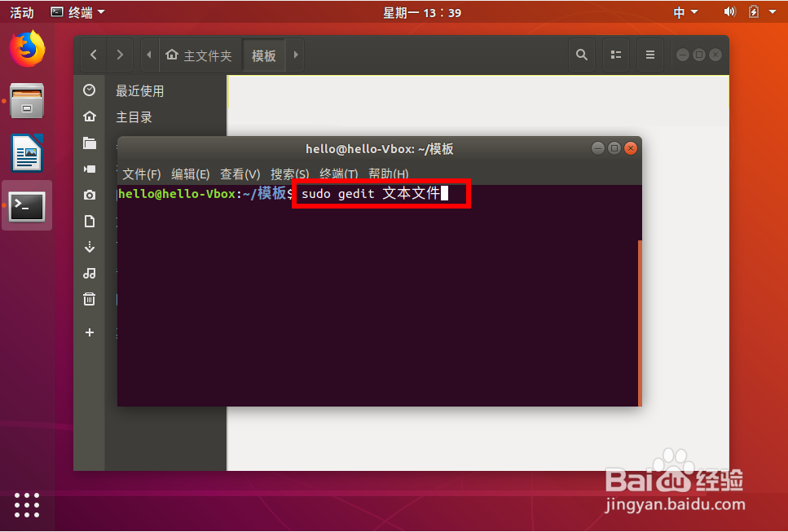Click the Recent clock icon in sidebar
The height and width of the screenshot is (532, 788).
90,90
